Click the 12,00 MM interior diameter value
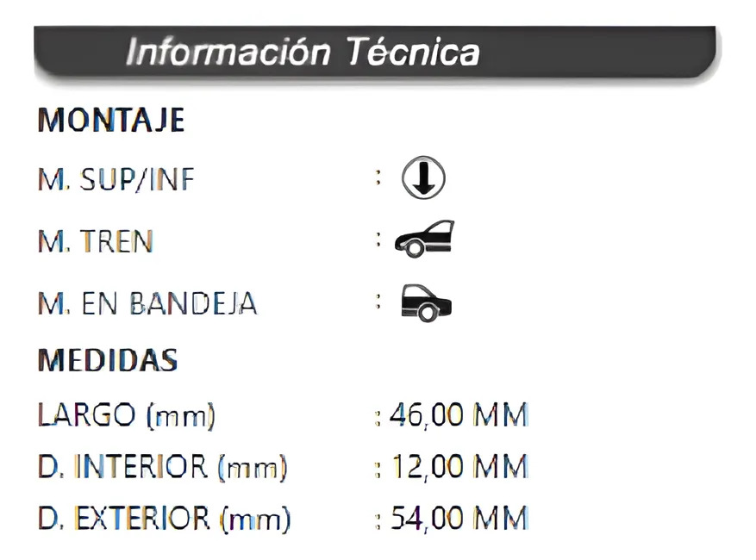This screenshot has width=756, height=560. coord(459,468)
